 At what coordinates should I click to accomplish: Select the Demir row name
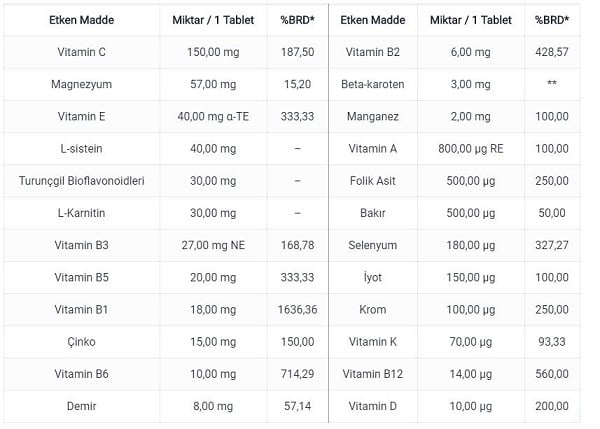pyautogui.click(x=82, y=406)
